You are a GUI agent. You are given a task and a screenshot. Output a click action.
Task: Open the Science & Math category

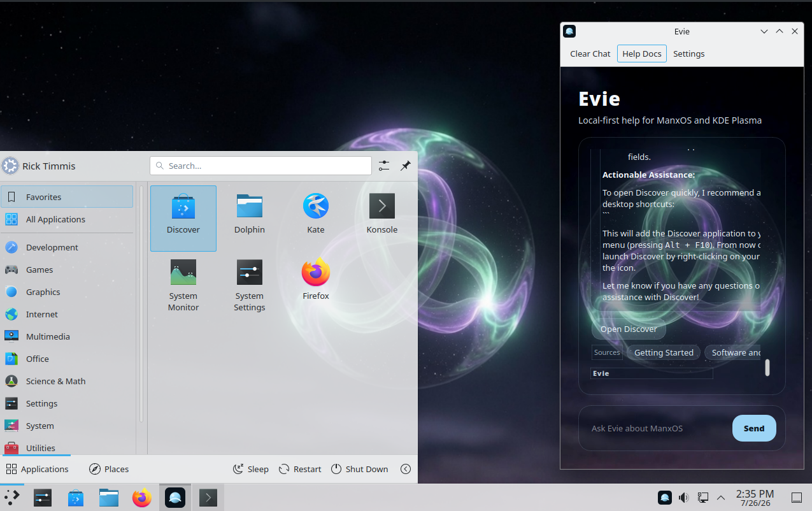coord(67,381)
